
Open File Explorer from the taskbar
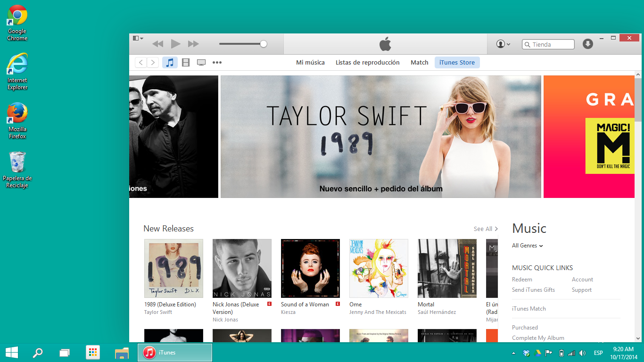click(122, 353)
